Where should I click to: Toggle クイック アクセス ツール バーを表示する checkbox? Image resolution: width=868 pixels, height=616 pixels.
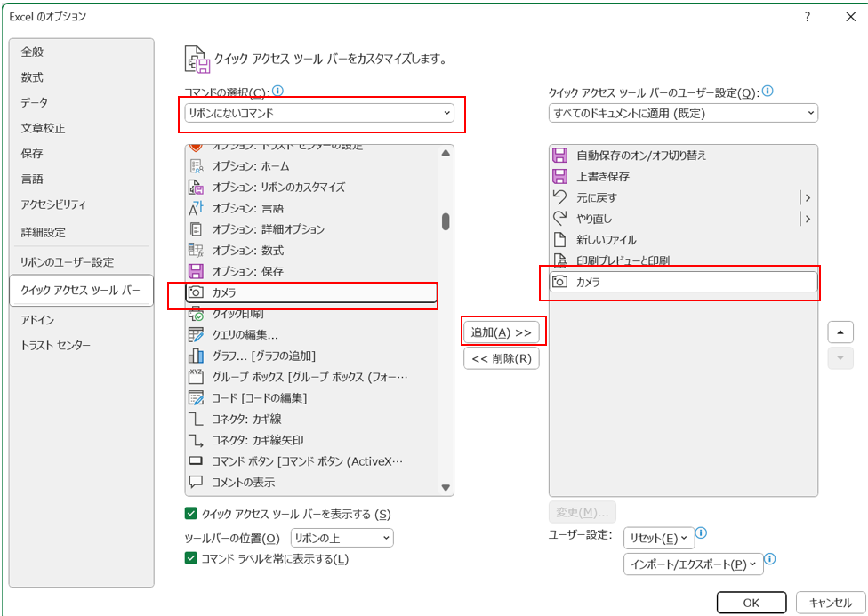[x=191, y=514]
